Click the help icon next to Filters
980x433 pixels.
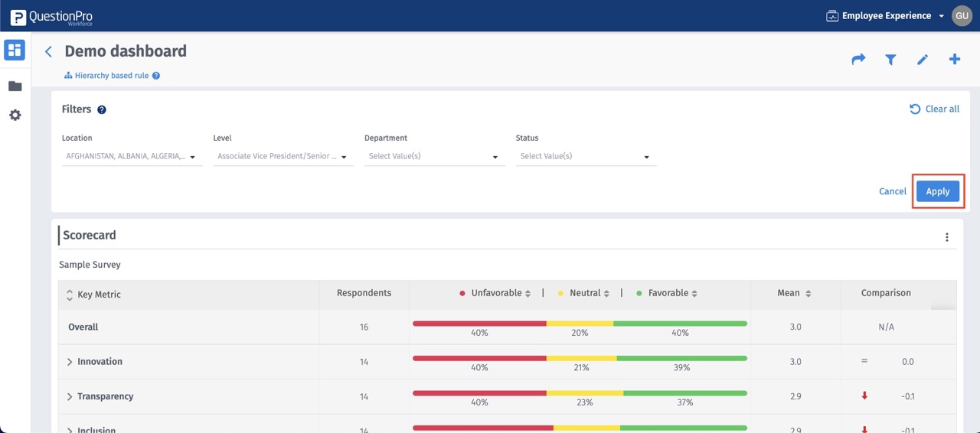click(x=102, y=109)
